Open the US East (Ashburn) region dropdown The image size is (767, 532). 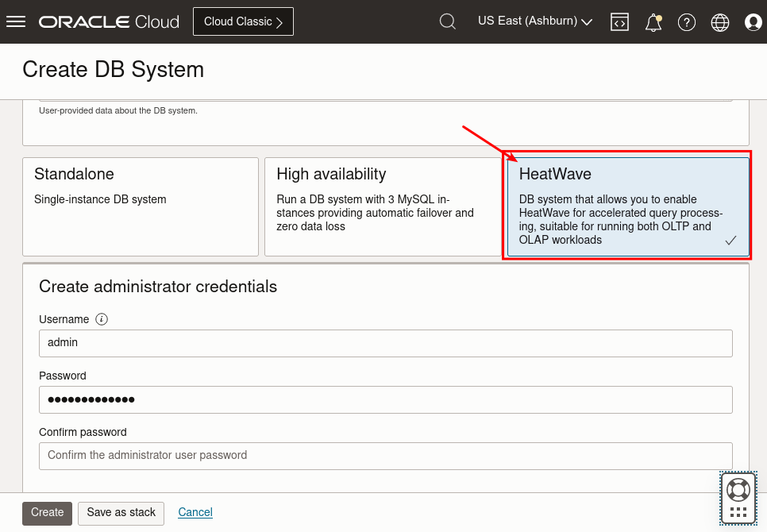[534, 21]
